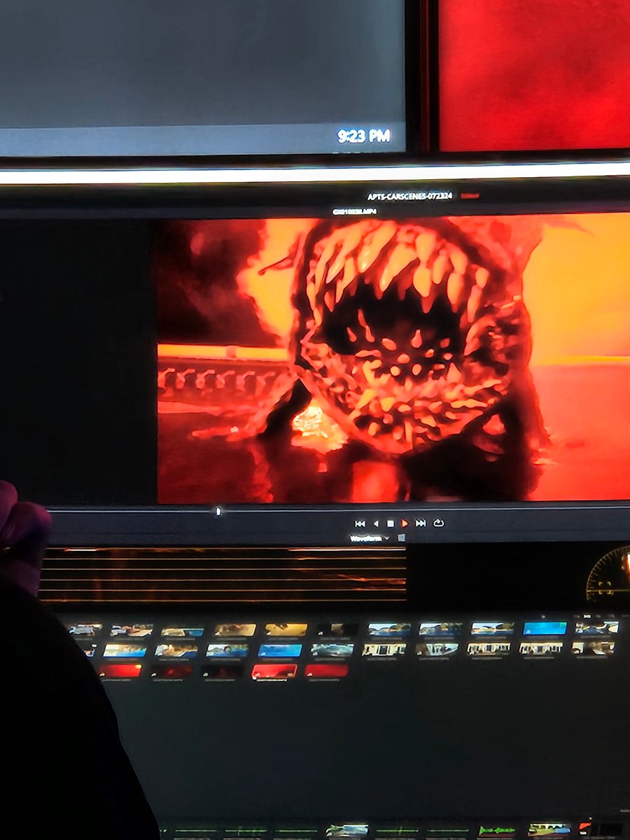This screenshot has width=630, height=840.
Task: Click the 9:23 PM clock on upper monitor
Action: [363, 136]
